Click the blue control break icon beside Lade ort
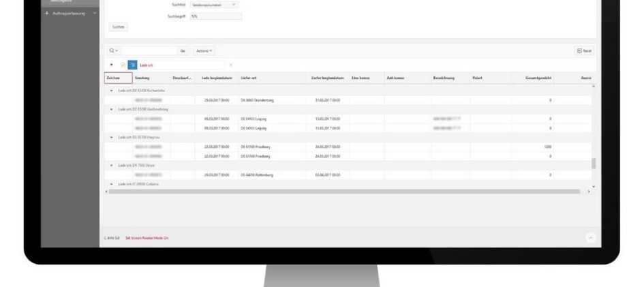Viewport: 644px width, 287px height. coord(133,65)
